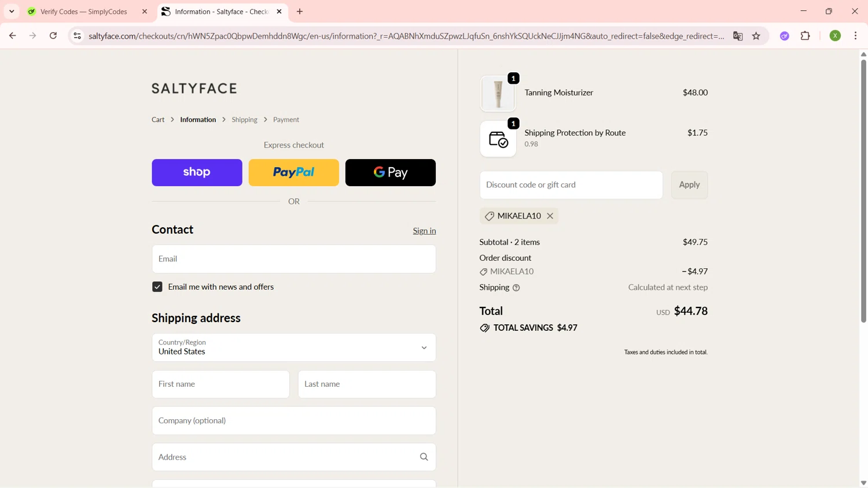Focus the Discount code or gift card field
Viewport: 868px width, 488px height.
point(571,185)
